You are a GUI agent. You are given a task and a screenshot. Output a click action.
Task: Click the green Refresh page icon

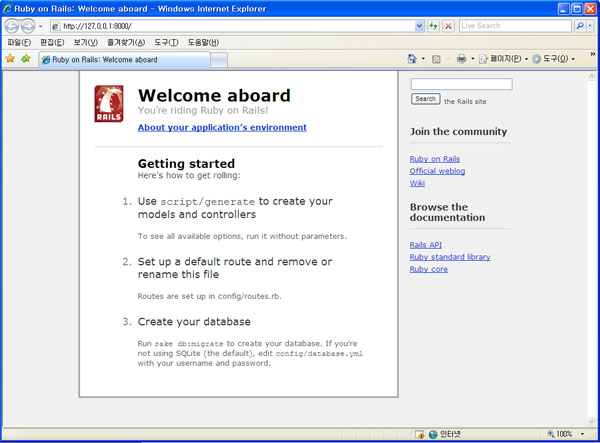433,26
